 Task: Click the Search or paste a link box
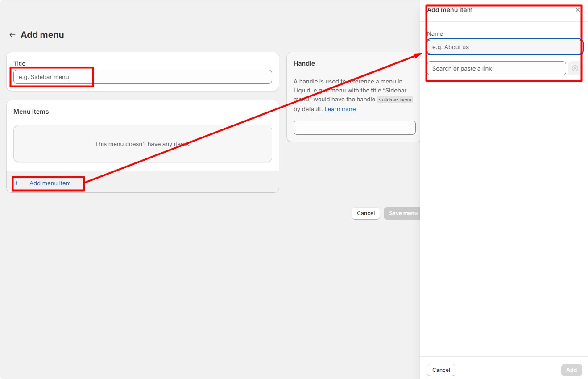click(496, 68)
